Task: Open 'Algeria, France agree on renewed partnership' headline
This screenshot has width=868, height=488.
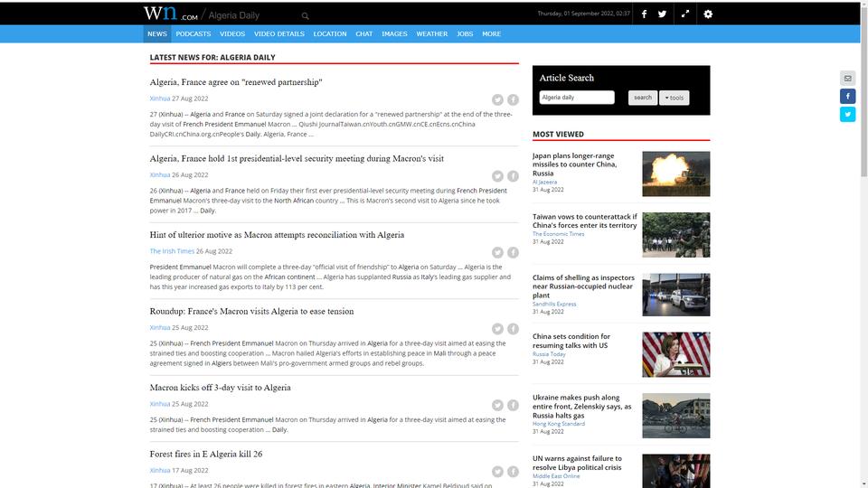Action: pyautogui.click(x=236, y=82)
